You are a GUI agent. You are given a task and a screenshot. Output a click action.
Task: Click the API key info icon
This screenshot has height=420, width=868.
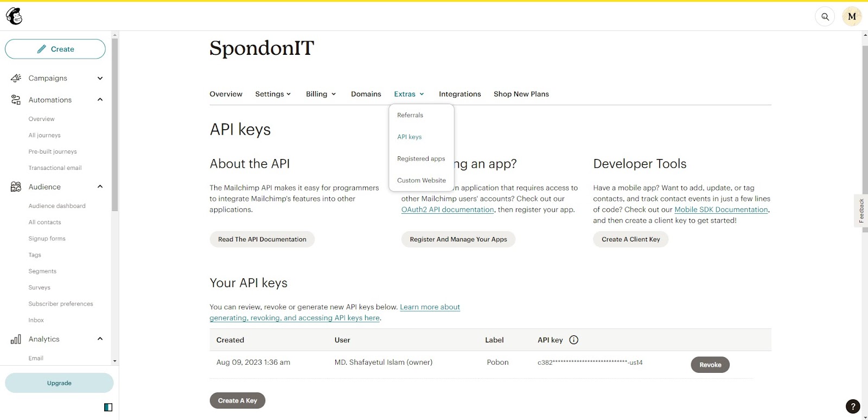tap(573, 340)
